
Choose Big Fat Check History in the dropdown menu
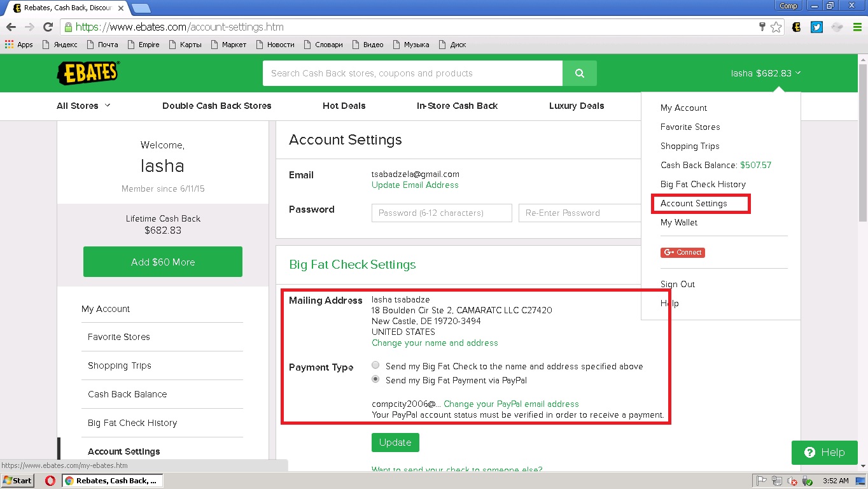(x=703, y=185)
